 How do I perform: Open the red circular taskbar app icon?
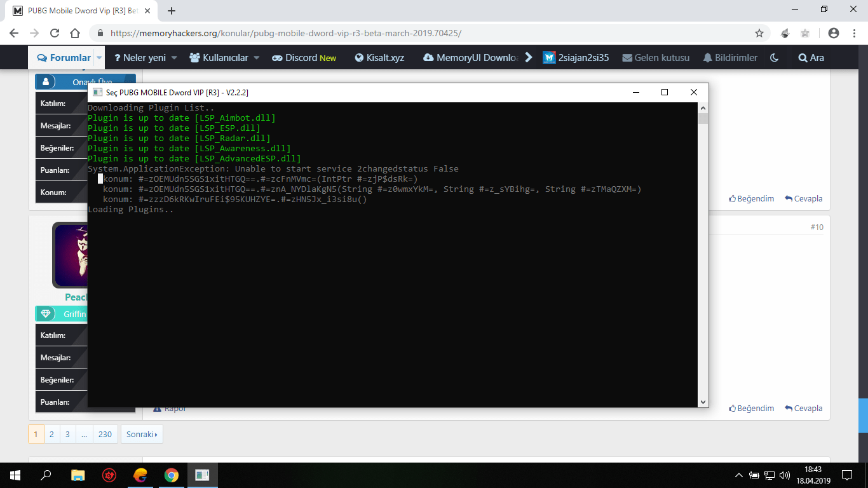(109, 475)
